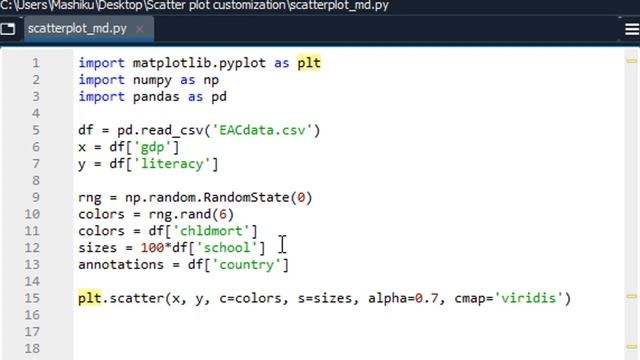The image size is (640, 360).
Task: Click the 'gdp' string on line 6
Action: 152,147
